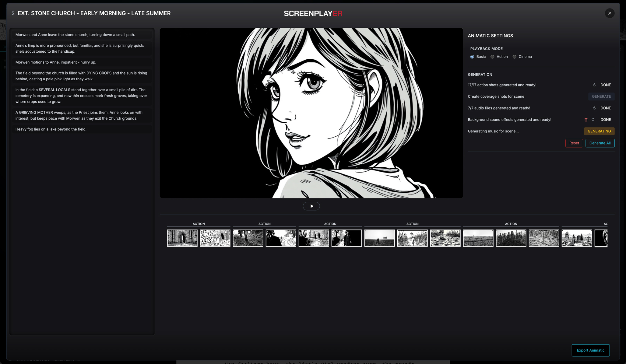
Task: Close the animatic dialog with X
Action: 610,13
